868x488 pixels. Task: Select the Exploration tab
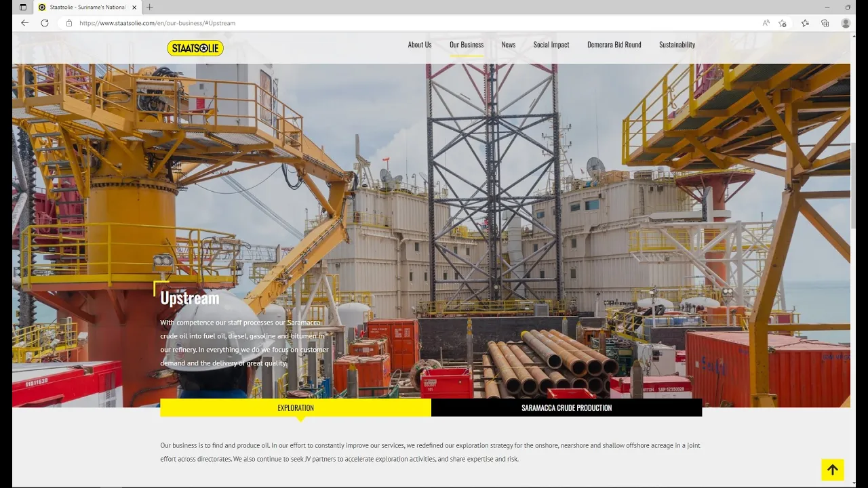(296, 407)
